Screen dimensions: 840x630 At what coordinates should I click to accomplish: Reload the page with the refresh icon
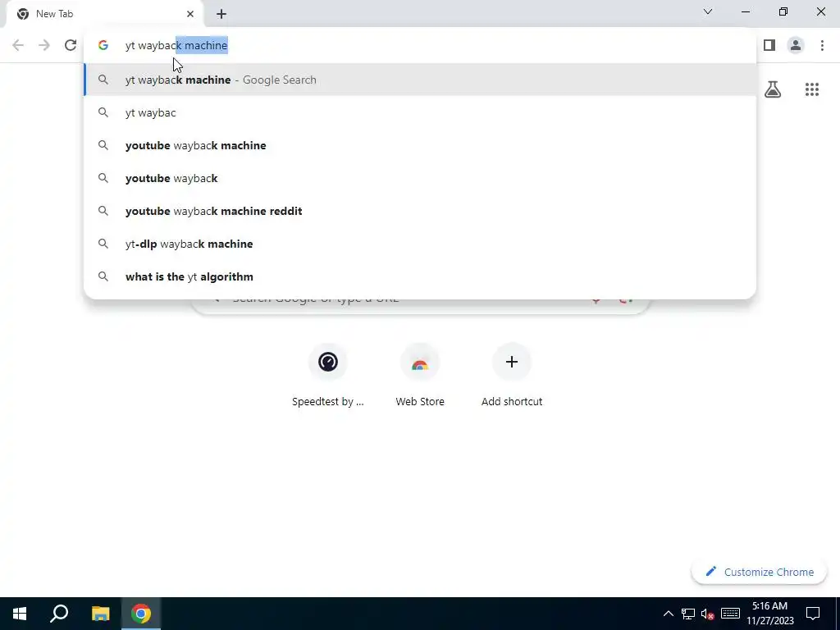click(71, 45)
